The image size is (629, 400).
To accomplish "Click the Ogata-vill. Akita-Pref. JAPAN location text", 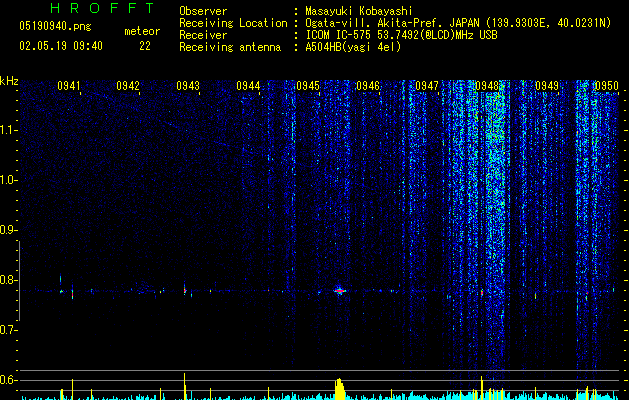I will coord(458,23).
